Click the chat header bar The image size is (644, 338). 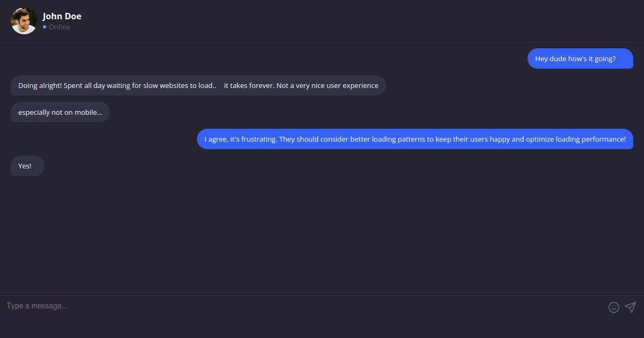pyautogui.click(x=322, y=20)
